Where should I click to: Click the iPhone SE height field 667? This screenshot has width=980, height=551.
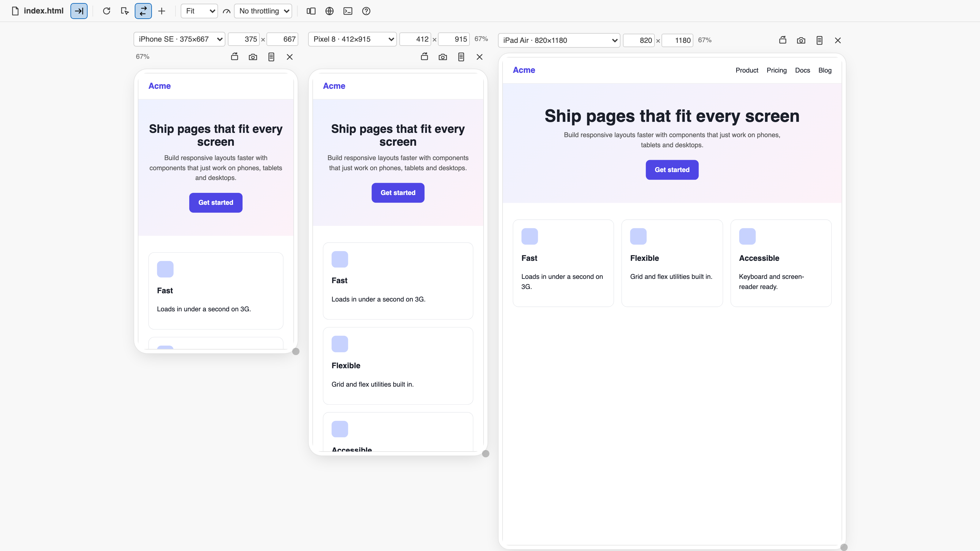point(282,39)
